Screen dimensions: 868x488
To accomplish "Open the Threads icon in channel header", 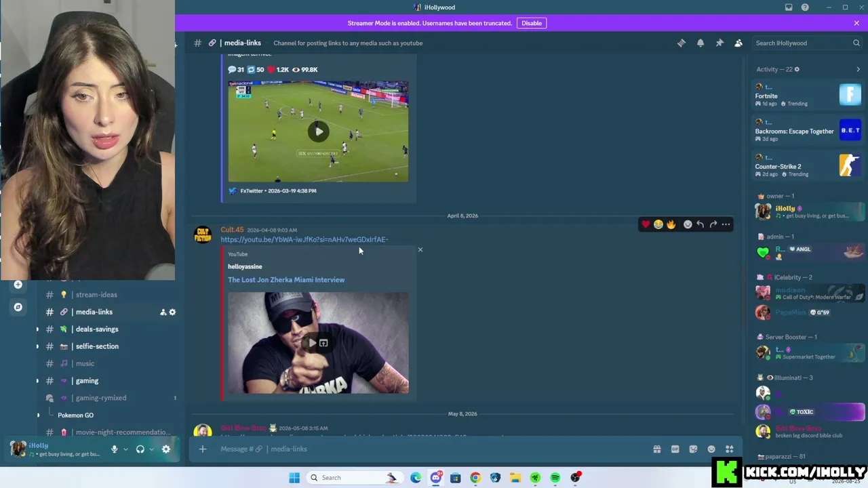I will click(x=682, y=43).
